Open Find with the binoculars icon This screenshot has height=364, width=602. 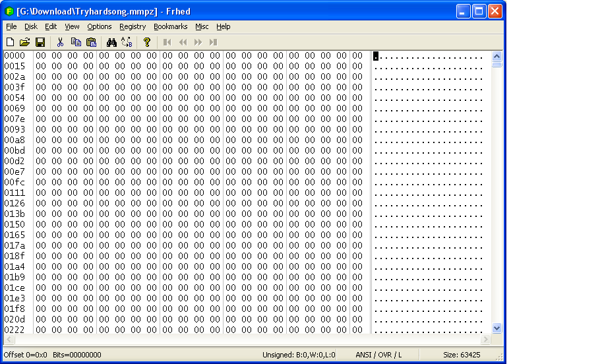(111, 42)
